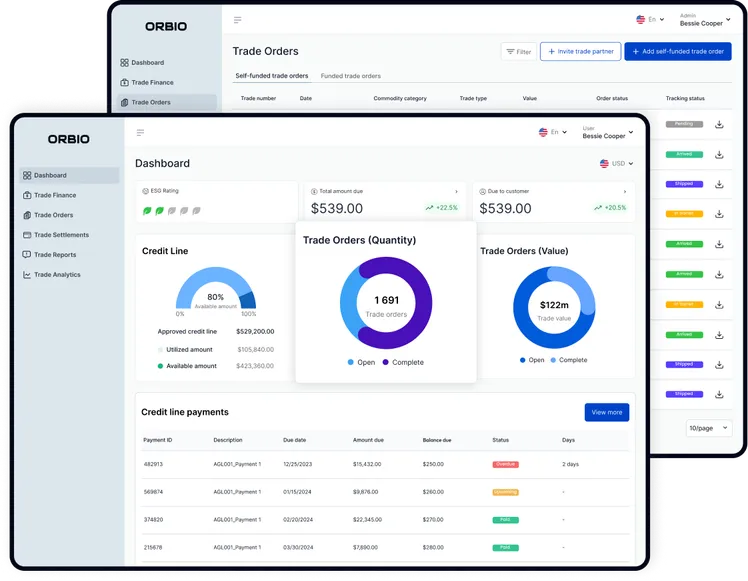Open Bessie Cooper user menu in Dashboard window
This screenshot has width=748, height=581.
tap(608, 133)
